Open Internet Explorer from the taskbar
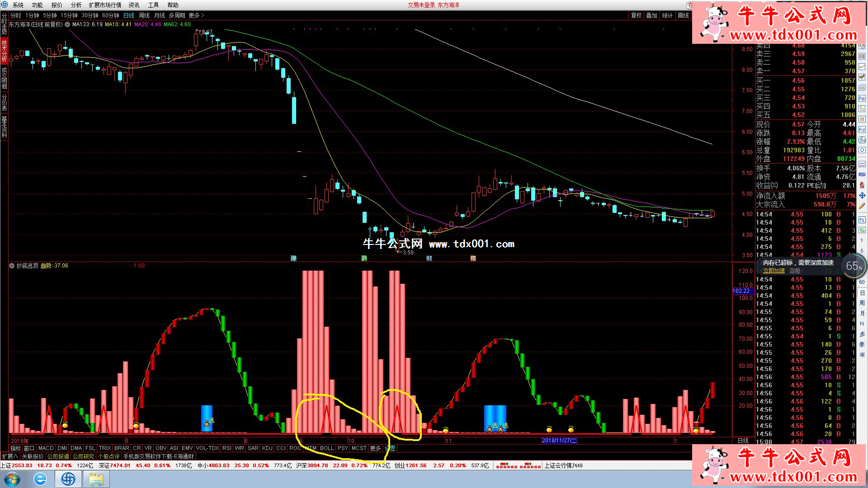The width and height of the screenshot is (868, 488). pos(40,479)
